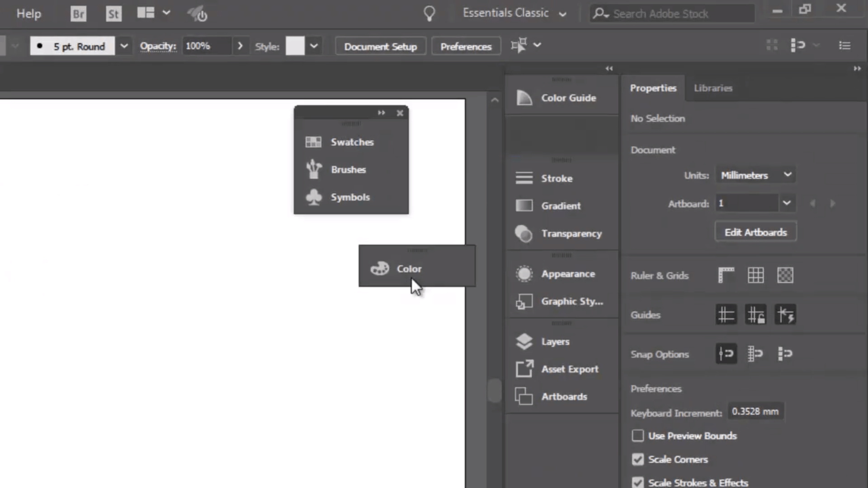The height and width of the screenshot is (488, 868).
Task: Toggle Show Guides icon
Action: pos(726,314)
